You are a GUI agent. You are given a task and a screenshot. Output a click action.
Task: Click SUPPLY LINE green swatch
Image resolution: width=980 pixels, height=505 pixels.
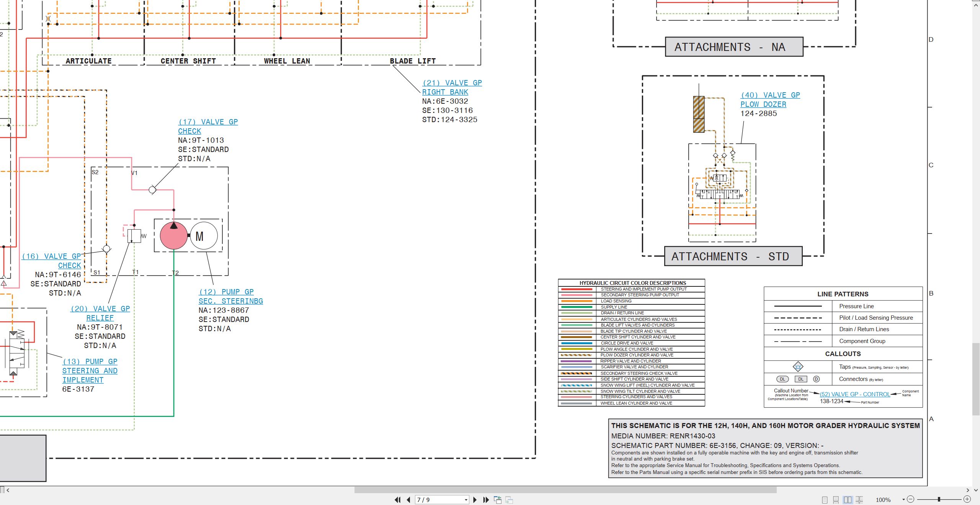click(577, 307)
